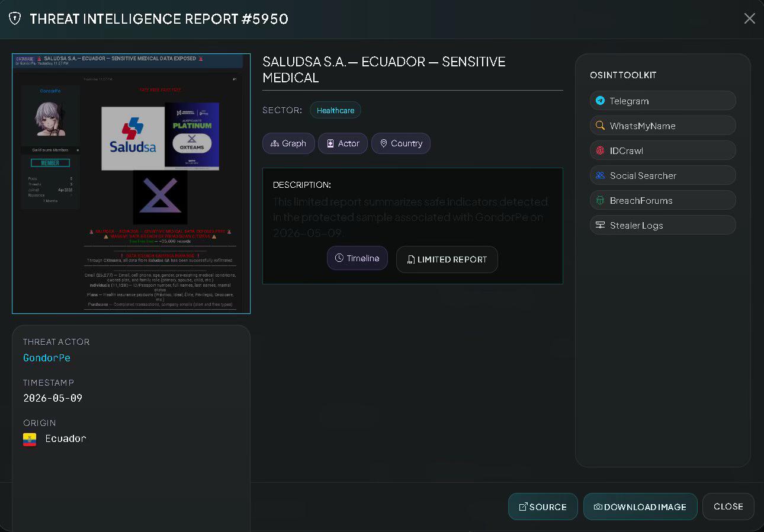Open BreachForums toolkit entry
Viewport: 764px width, 532px height.
(x=663, y=200)
